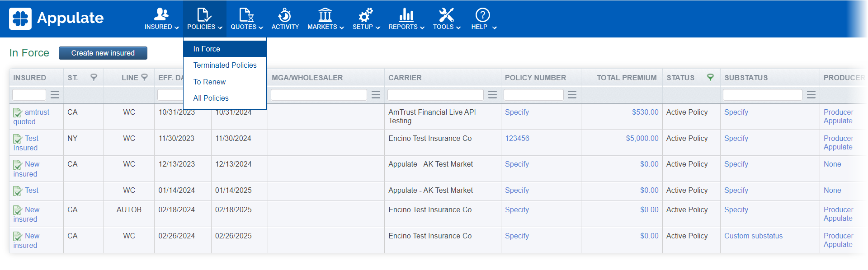Open the Setup gears icon
Viewport: 868px width, 270px height.
[x=365, y=15]
